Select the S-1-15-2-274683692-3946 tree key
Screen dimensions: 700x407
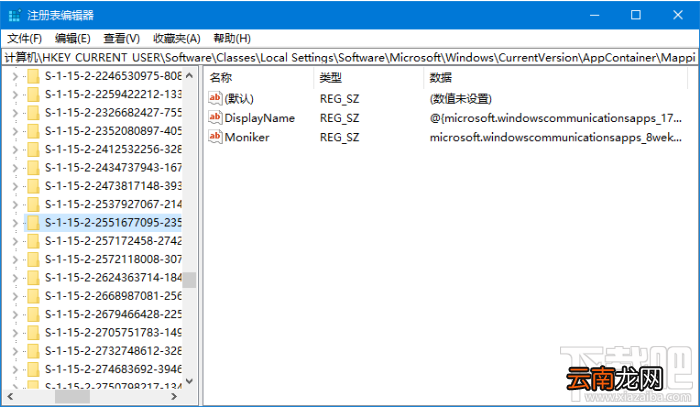point(113,369)
